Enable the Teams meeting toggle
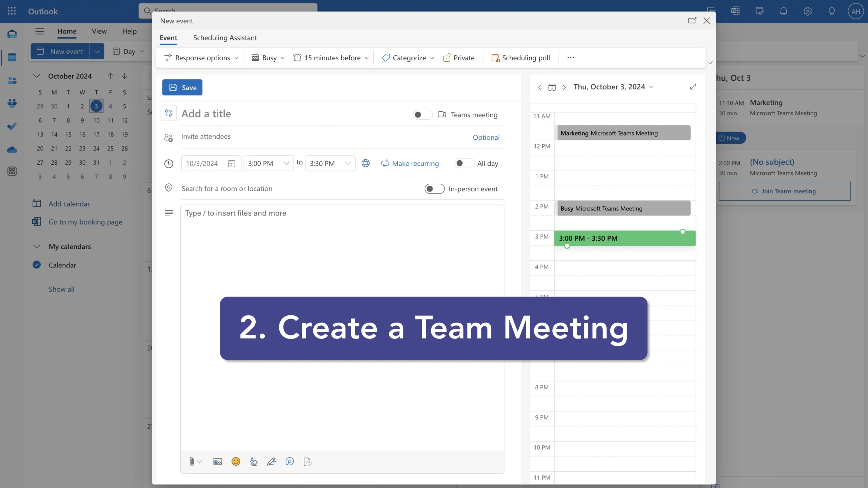Image resolution: width=868 pixels, height=488 pixels. [x=422, y=115]
